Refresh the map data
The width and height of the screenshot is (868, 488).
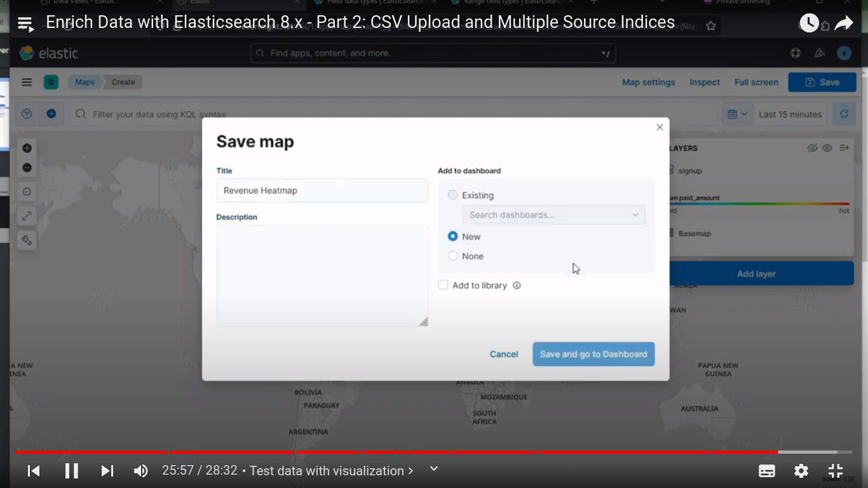pyautogui.click(x=844, y=114)
